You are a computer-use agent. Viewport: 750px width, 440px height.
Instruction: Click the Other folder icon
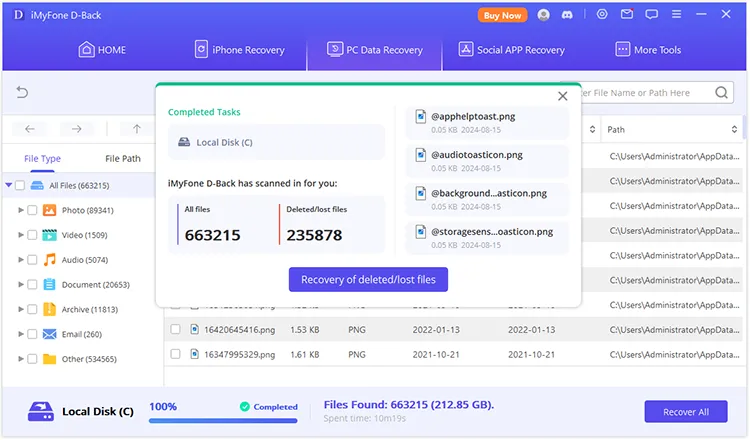click(49, 359)
